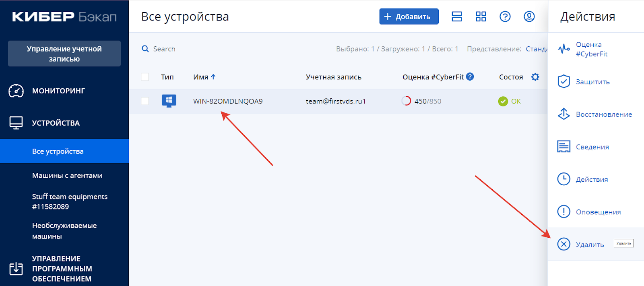Image resolution: width=644 pixels, height=286 pixels.
Task: Open user account profile icon
Action: tap(529, 17)
